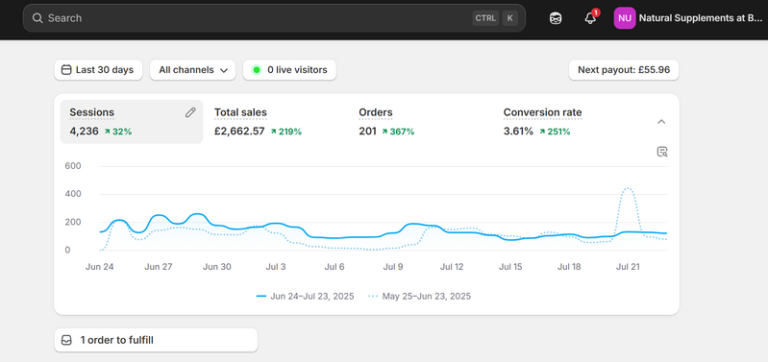Toggle the Jun 24–Jul 23, 2025 legend series
The height and width of the screenshot is (362, 768).
point(305,296)
